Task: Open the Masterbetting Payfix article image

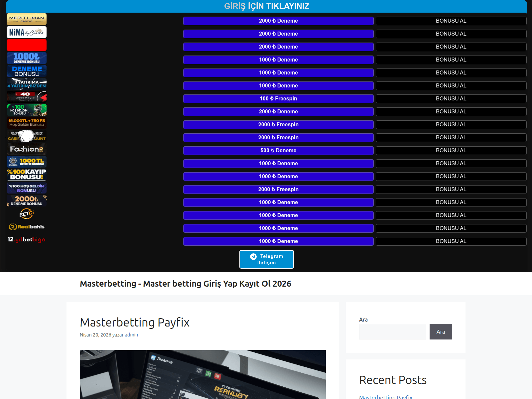Action: point(203,374)
